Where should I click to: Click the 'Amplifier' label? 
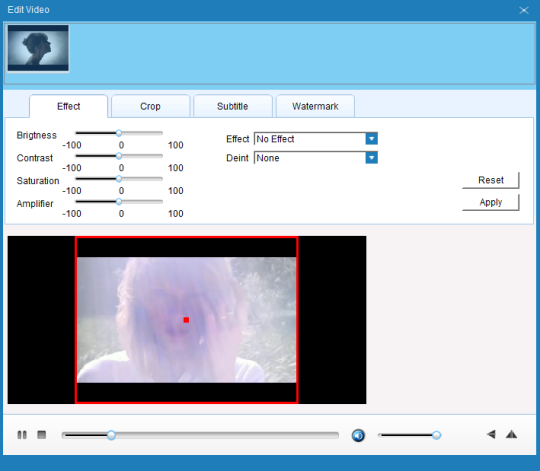35,204
